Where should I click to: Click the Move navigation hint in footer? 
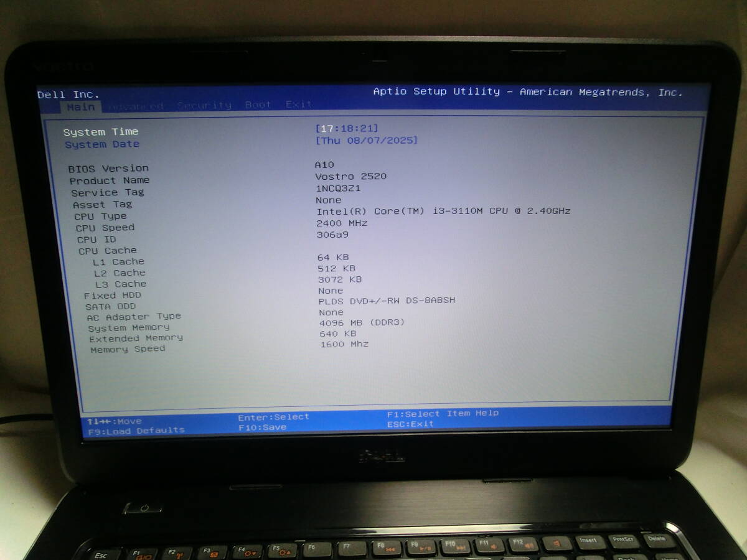[115, 421]
